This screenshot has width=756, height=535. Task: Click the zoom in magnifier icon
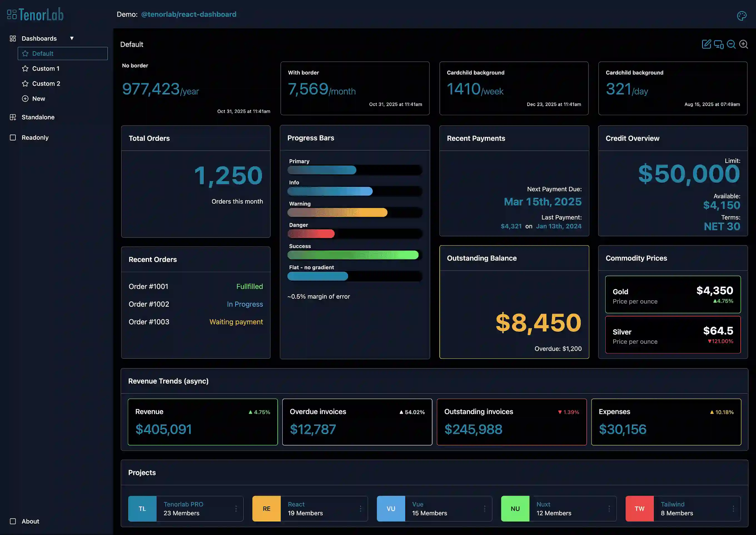743,44
